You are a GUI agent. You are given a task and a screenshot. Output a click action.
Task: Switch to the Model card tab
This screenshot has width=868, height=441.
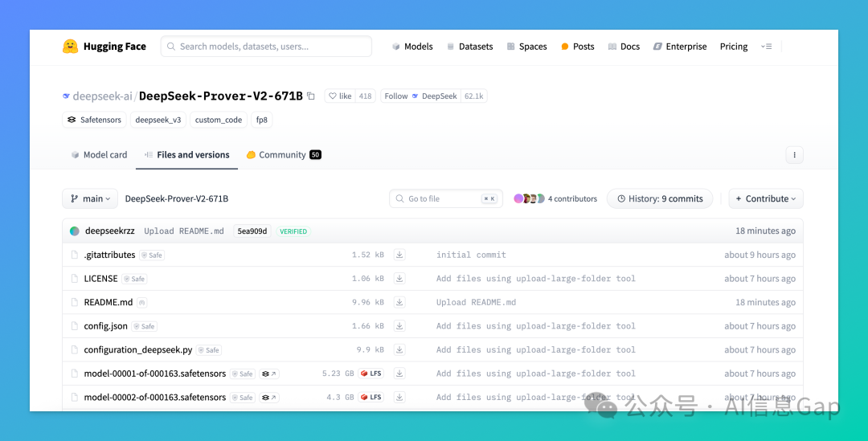pos(99,155)
